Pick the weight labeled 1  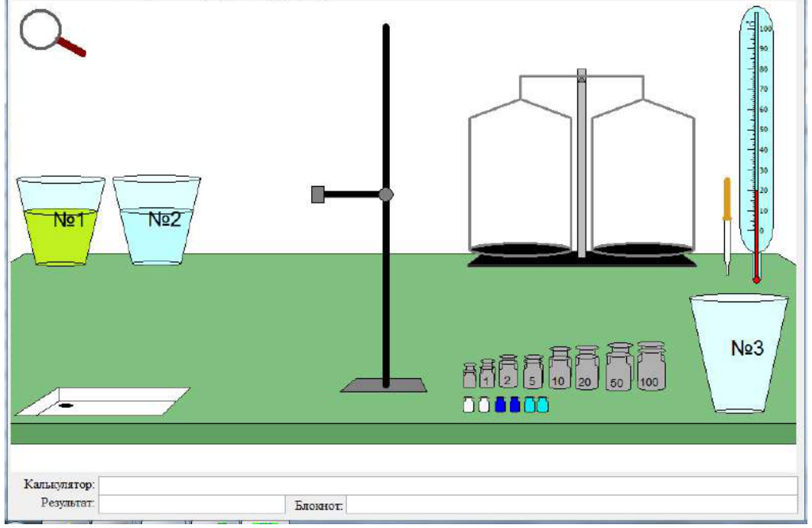[487, 373]
